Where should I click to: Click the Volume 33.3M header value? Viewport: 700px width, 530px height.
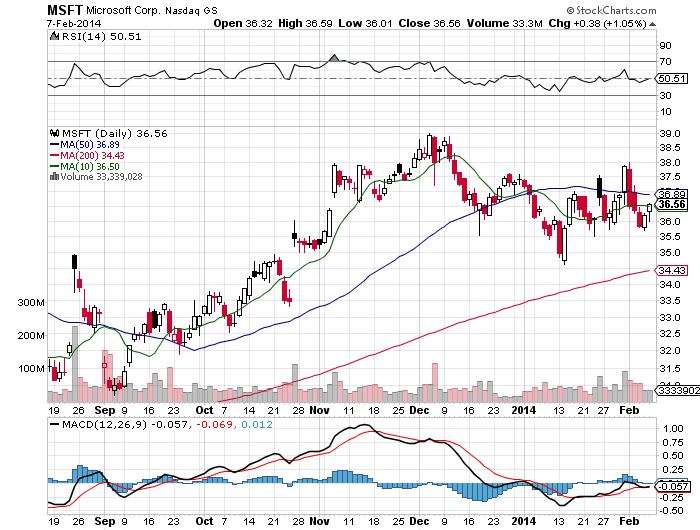(x=504, y=23)
